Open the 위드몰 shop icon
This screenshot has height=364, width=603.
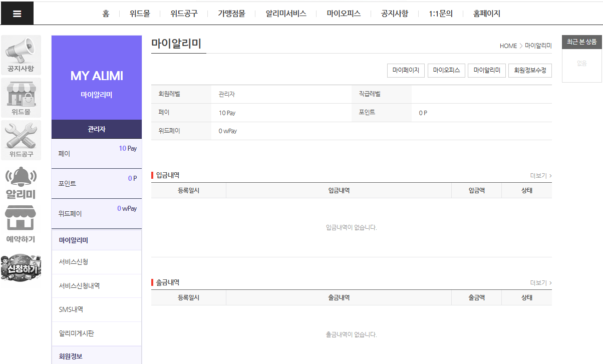pyautogui.click(x=21, y=98)
